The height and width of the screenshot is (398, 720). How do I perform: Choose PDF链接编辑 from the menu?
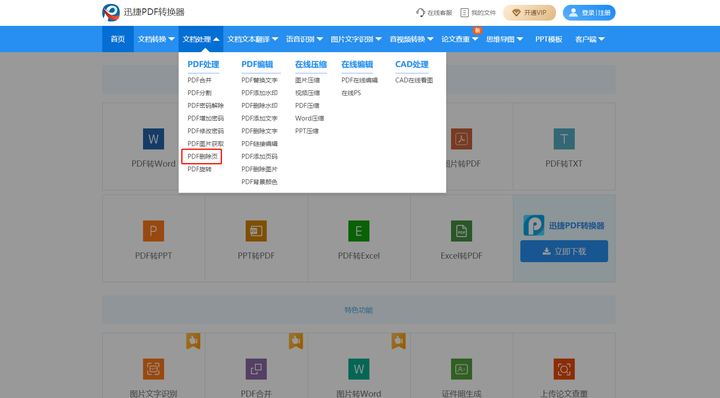(259, 144)
